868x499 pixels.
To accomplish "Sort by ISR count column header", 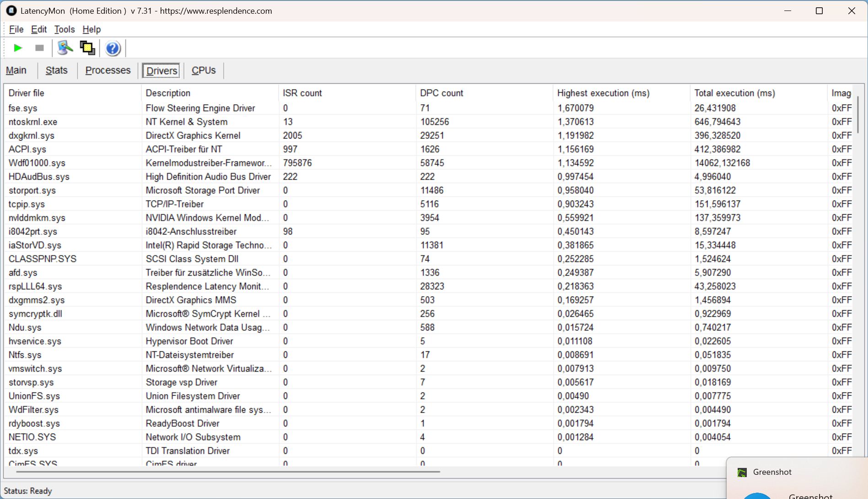I will click(347, 93).
